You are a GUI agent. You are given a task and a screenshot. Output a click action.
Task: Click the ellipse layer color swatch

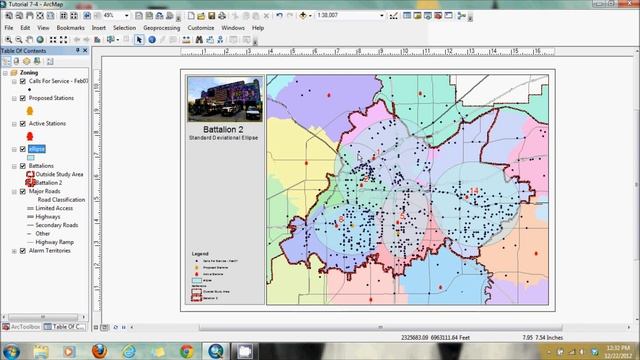coord(31,158)
